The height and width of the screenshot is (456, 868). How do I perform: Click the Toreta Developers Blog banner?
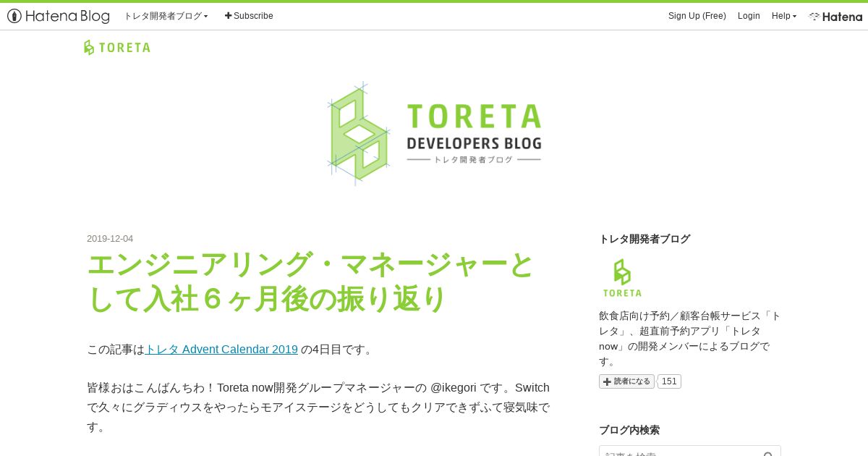(x=434, y=134)
